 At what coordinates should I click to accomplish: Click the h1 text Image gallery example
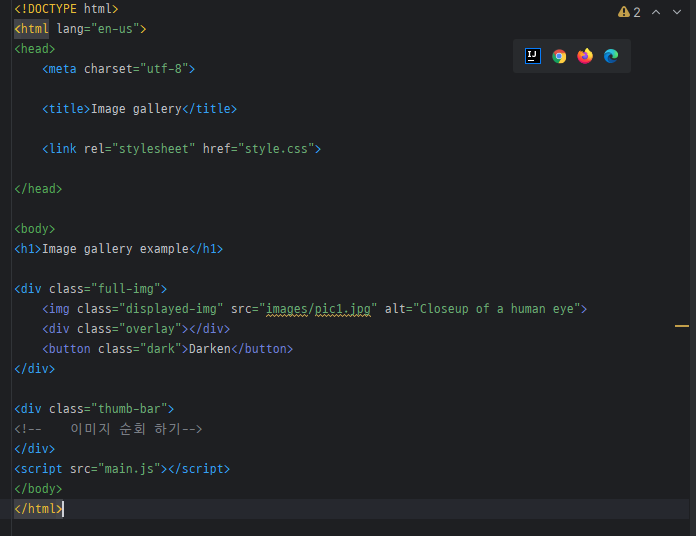(115, 248)
